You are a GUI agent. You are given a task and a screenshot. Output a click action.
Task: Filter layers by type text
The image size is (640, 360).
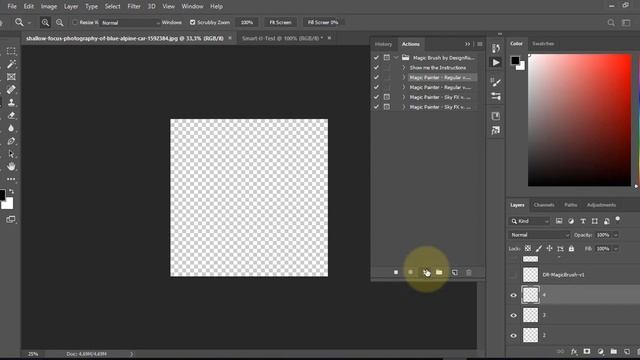pos(583,221)
